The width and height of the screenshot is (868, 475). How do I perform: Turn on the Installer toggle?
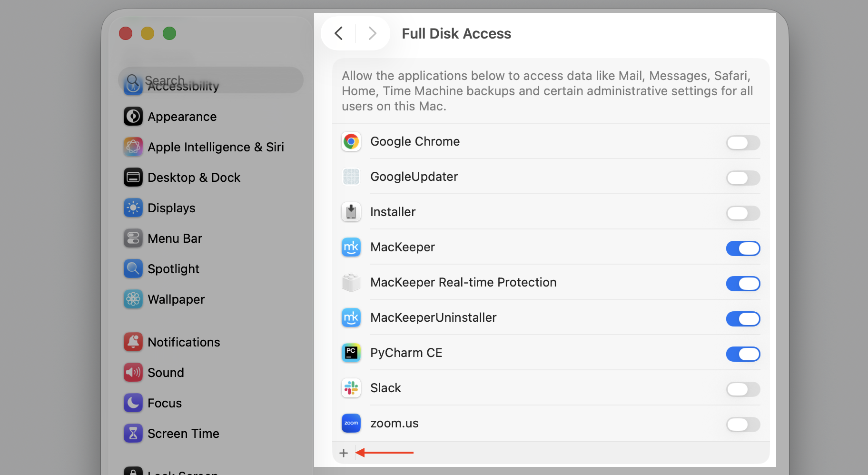pos(743,213)
